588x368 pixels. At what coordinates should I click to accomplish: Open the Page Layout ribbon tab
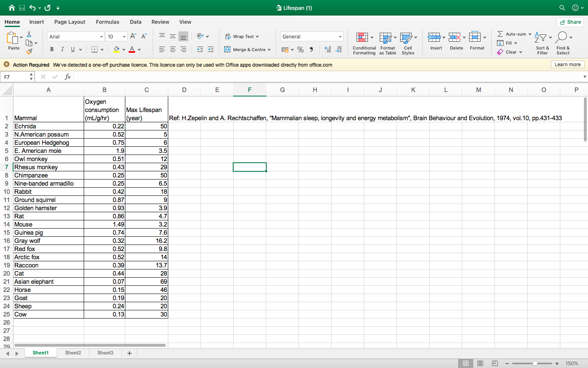(69, 22)
